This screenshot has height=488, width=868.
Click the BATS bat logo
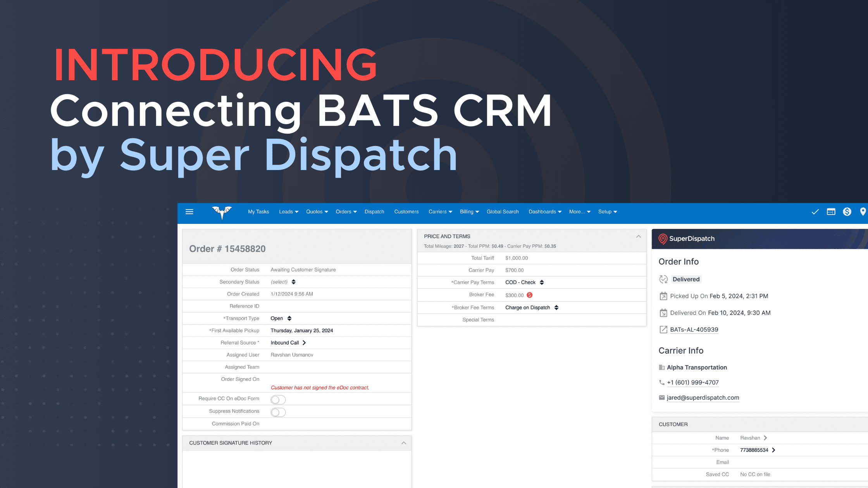222,212
